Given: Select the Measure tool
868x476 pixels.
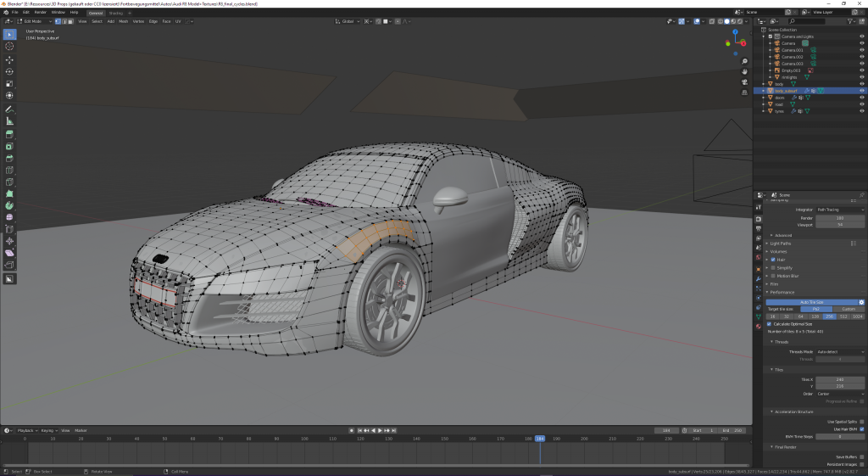Looking at the screenshot, I should pyautogui.click(x=9, y=121).
